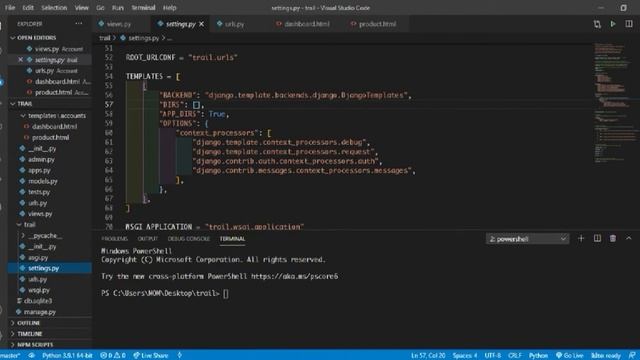
Task: Split the editor right
Action: [x=629, y=24]
